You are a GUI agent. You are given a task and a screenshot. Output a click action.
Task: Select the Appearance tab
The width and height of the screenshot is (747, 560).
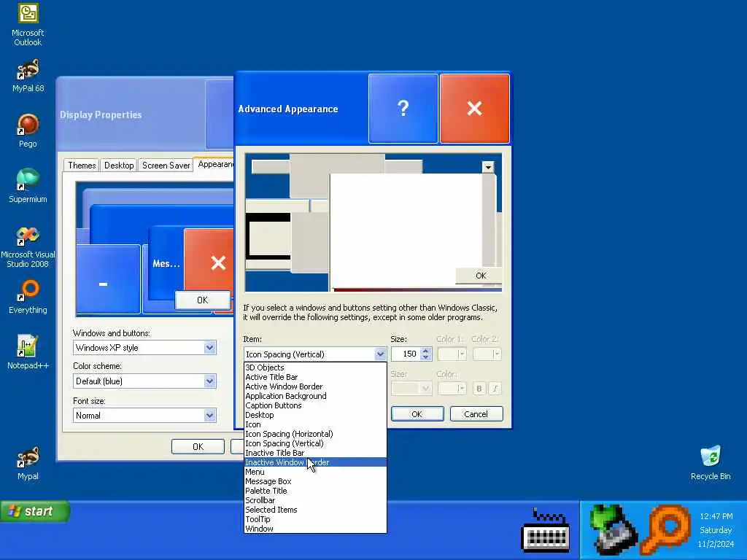(x=214, y=164)
